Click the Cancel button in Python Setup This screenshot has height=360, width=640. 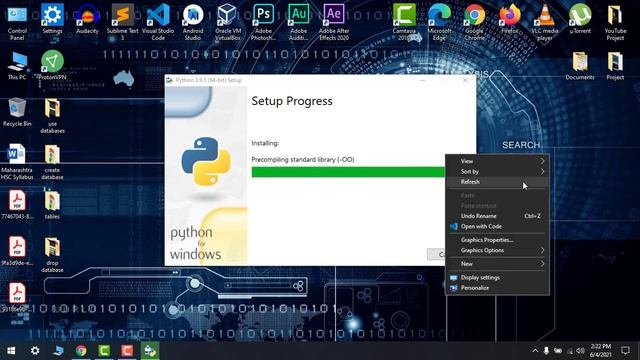click(x=436, y=254)
